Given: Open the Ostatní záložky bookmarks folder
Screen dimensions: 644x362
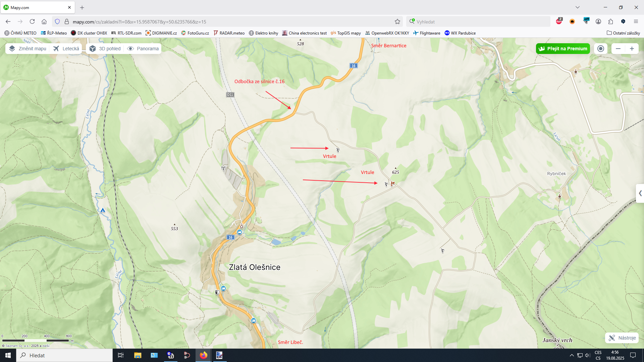Looking at the screenshot, I should [x=623, y=33].
